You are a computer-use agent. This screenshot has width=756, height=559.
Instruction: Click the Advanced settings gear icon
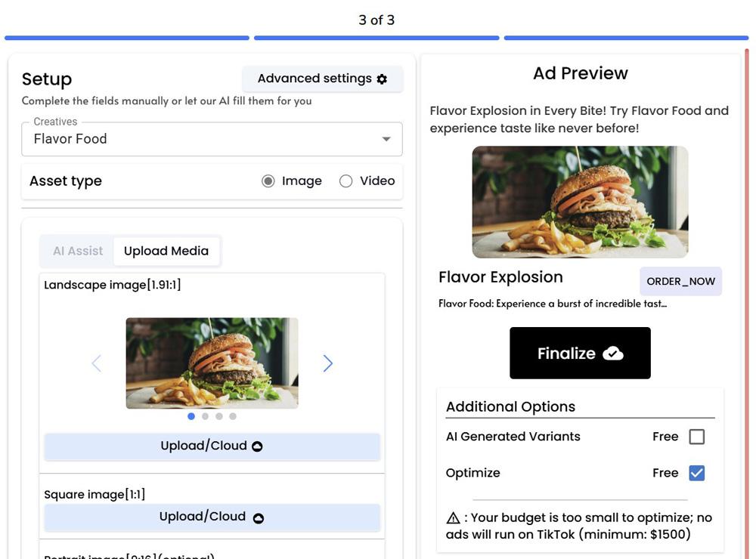[382, 79]
